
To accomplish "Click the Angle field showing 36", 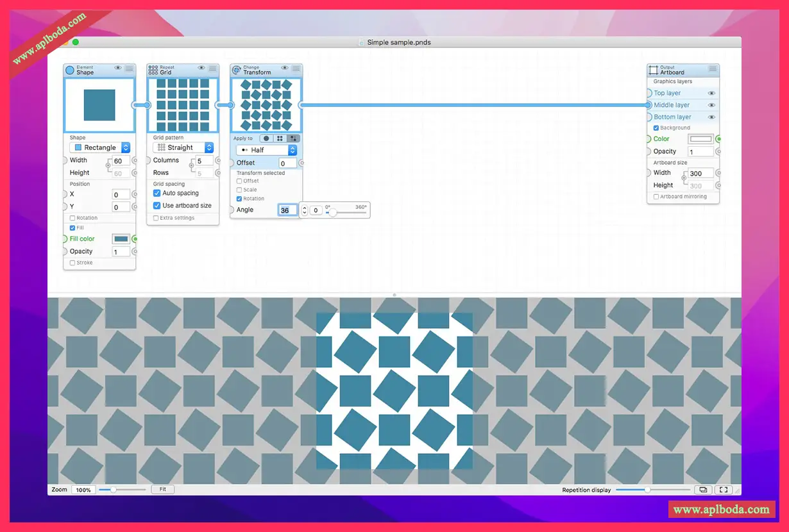I will click(x=287, y=210).
